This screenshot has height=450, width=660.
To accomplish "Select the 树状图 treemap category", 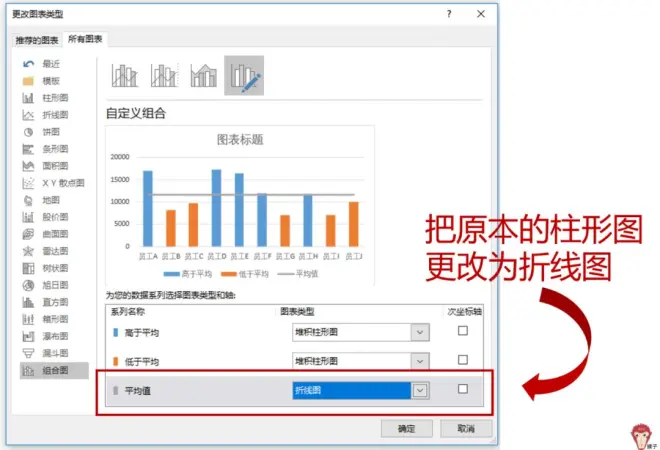I will coord(45,268).
